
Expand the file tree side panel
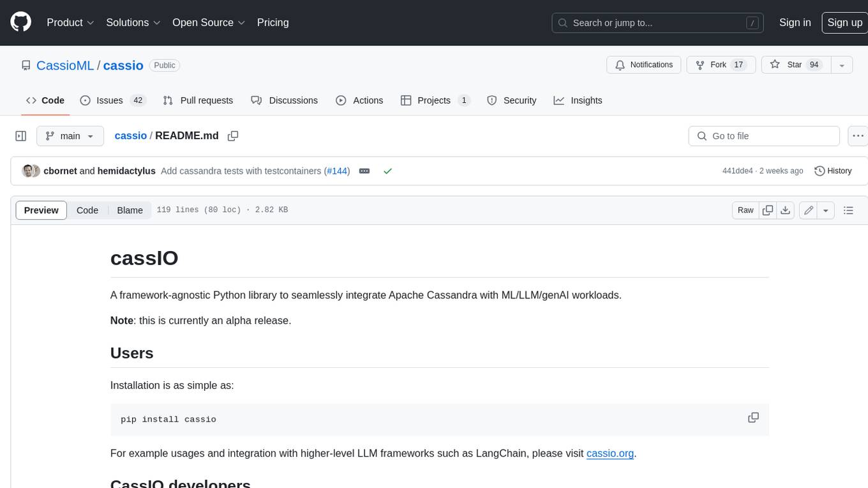tap(21, 136)
